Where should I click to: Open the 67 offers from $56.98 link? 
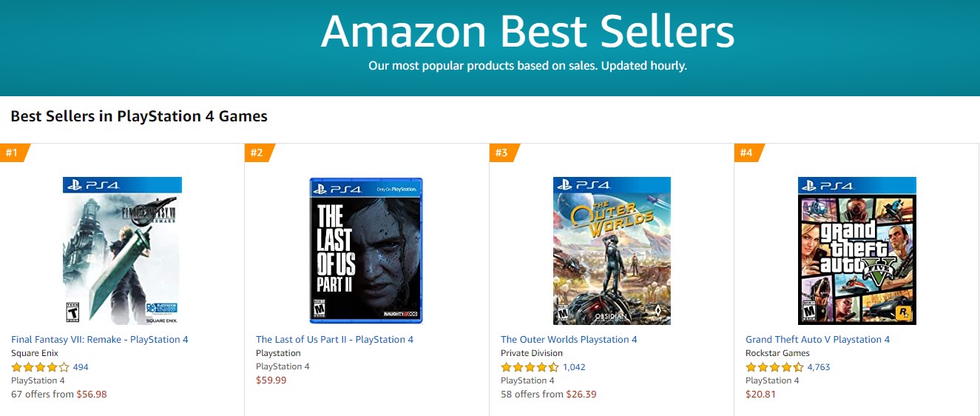coord(59,395)
